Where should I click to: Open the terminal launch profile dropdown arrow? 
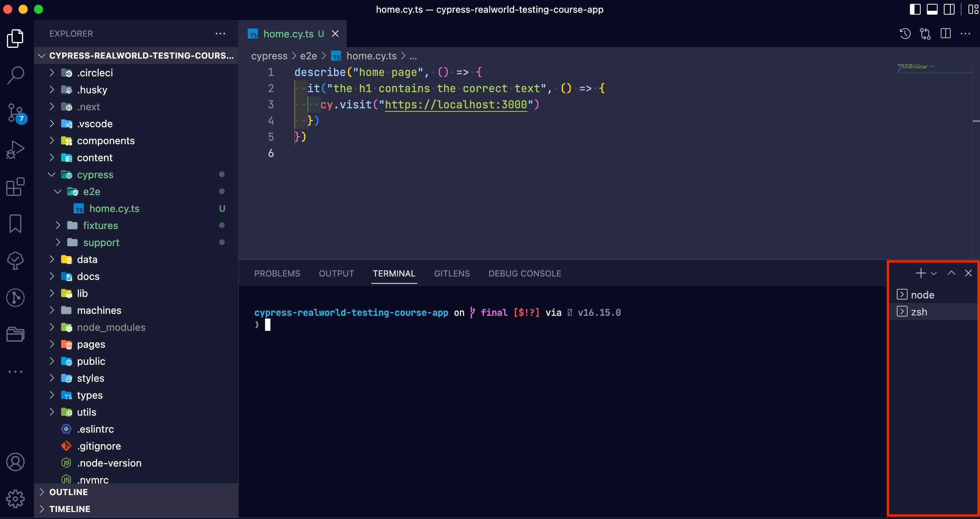(x=934, y=273)
